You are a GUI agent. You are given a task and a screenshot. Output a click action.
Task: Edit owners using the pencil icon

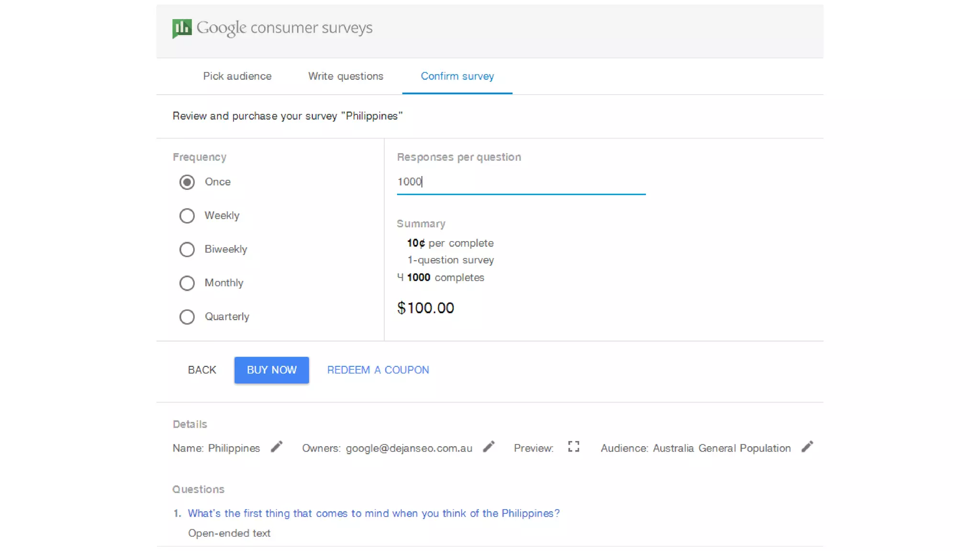coord(489,447)
